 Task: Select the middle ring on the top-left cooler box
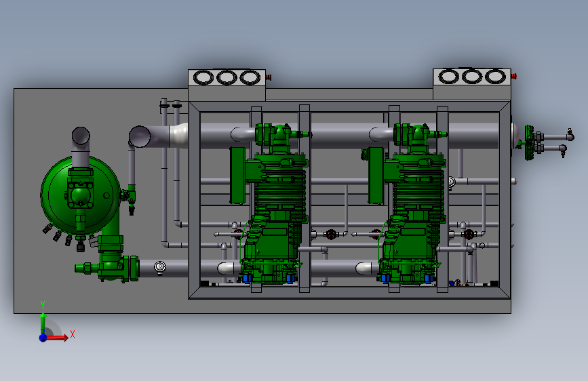[227, 78]
